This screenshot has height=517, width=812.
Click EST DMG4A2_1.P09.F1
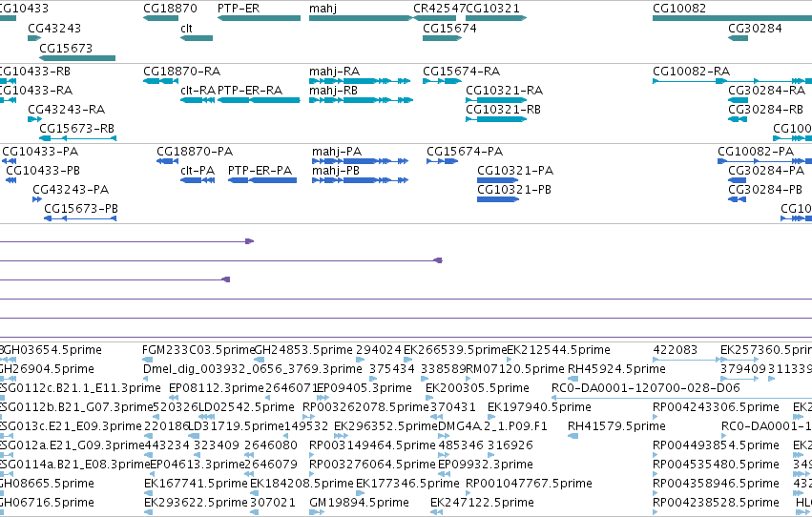[x=444, y=436]
